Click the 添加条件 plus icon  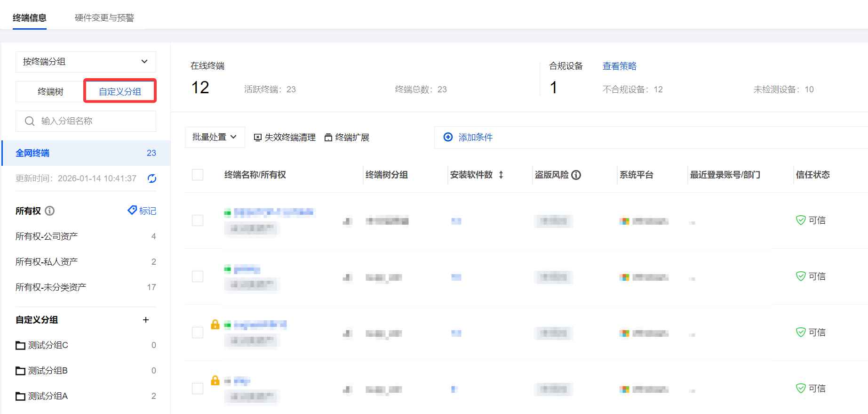pyautogui.click(x=448, y=137)
